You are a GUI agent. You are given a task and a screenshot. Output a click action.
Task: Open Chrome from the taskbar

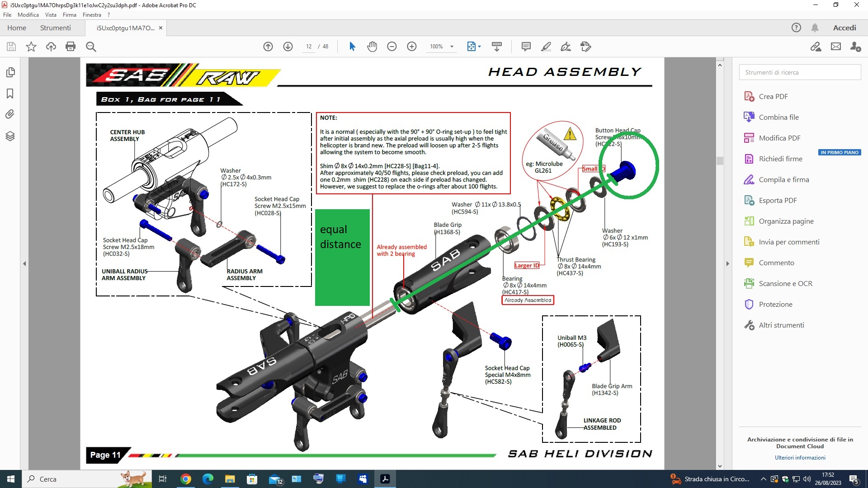pos(186,479)
